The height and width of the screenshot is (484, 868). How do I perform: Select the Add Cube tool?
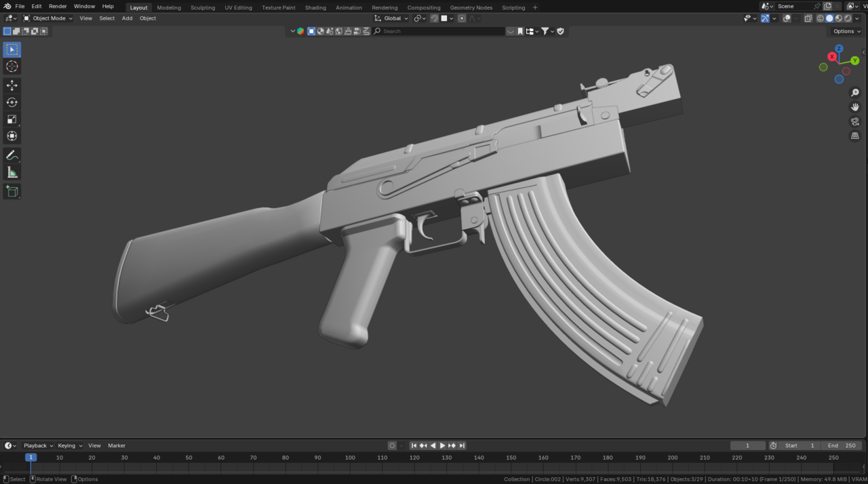pyautogui.click(x=12, y=191)
